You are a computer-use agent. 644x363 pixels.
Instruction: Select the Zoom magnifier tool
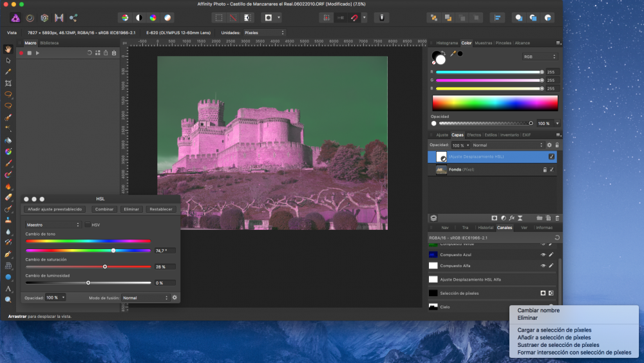pyautogui.click(x=8, y=299)
